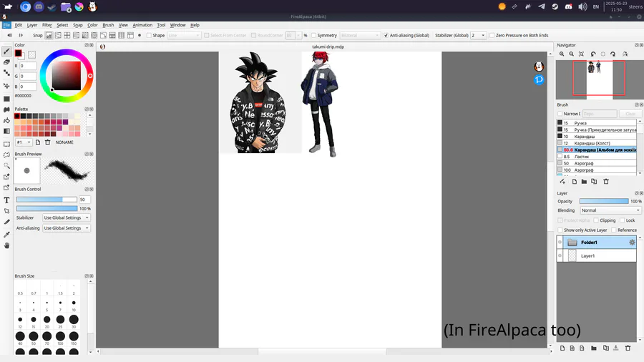Enable the Symmetry checkbox
The width and height of the screenshot is (644, 362).
pyautogui.click(x=314, y=35)
